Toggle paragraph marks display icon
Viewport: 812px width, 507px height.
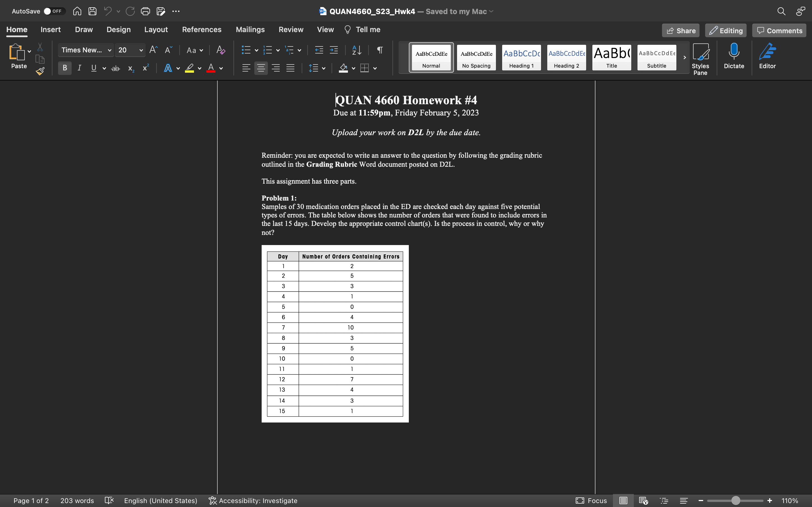(x=379, y=50)
